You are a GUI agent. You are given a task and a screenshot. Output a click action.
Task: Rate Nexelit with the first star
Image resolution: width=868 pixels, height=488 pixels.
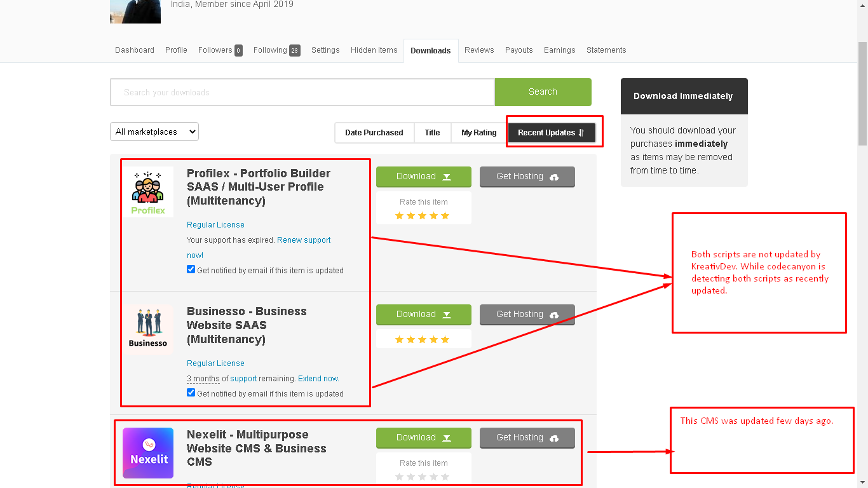click(399, 477)
